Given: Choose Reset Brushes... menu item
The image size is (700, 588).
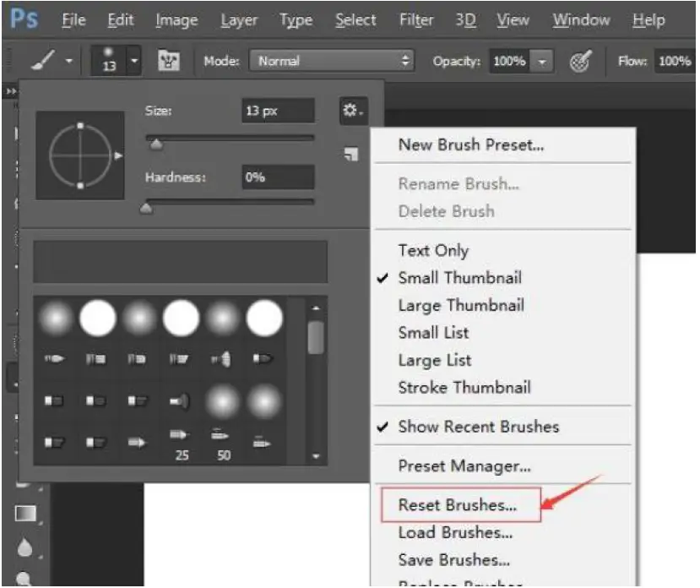Looking at the screenshot, I should point(460,505).
